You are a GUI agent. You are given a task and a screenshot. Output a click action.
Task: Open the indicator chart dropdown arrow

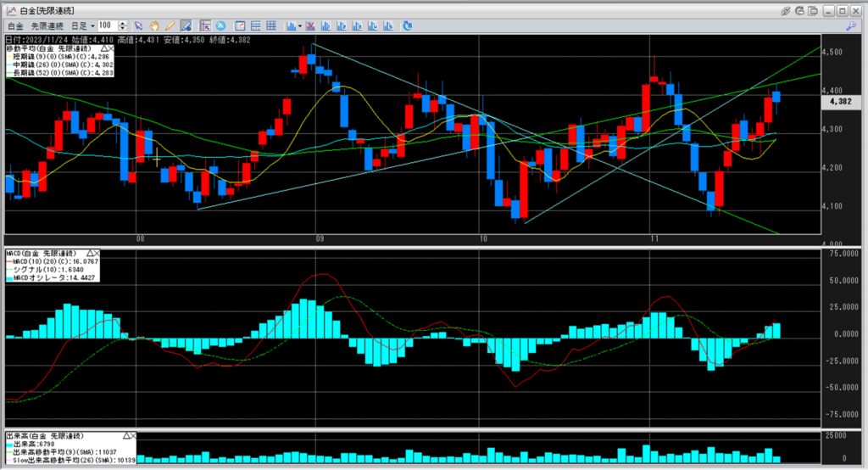300,26
